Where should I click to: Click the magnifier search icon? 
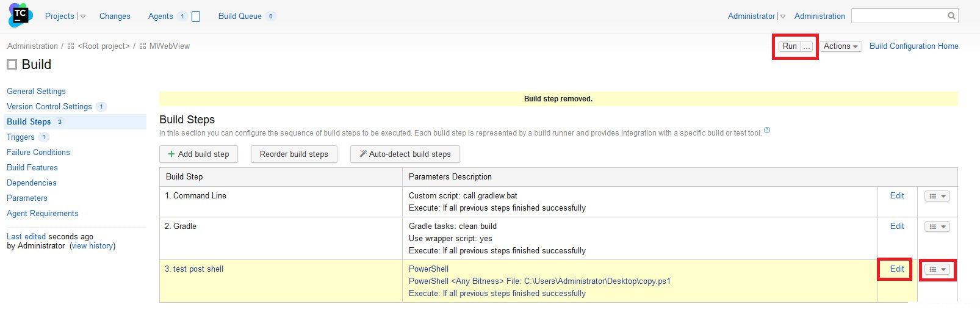point(951,16)
